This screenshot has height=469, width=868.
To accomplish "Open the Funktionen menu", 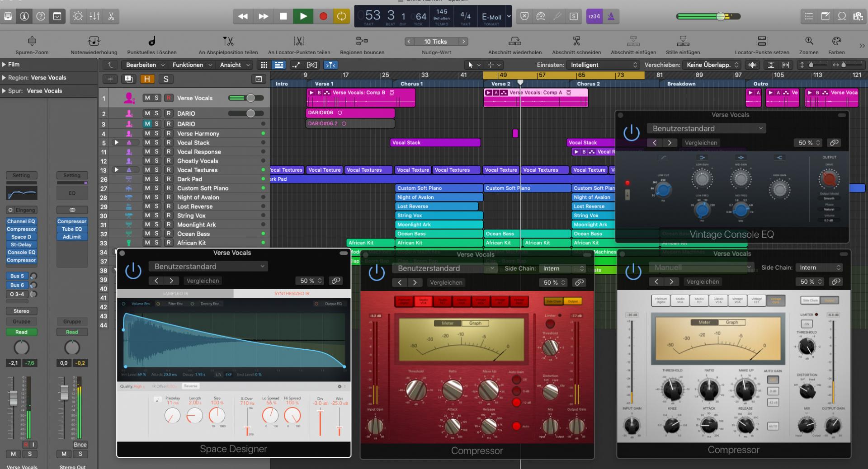I will (192, 65).
